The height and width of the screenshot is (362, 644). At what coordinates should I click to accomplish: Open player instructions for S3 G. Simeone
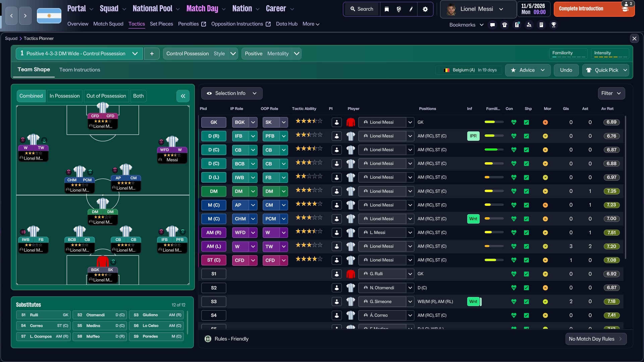(x=336, y=302)
